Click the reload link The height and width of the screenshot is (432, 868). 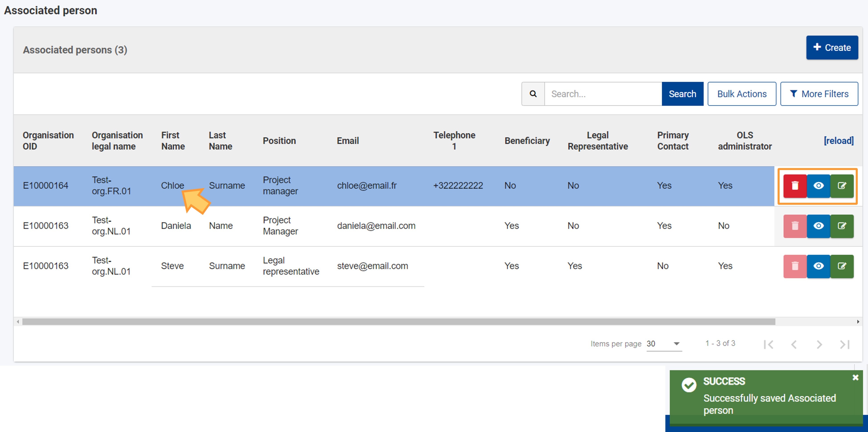839,141
